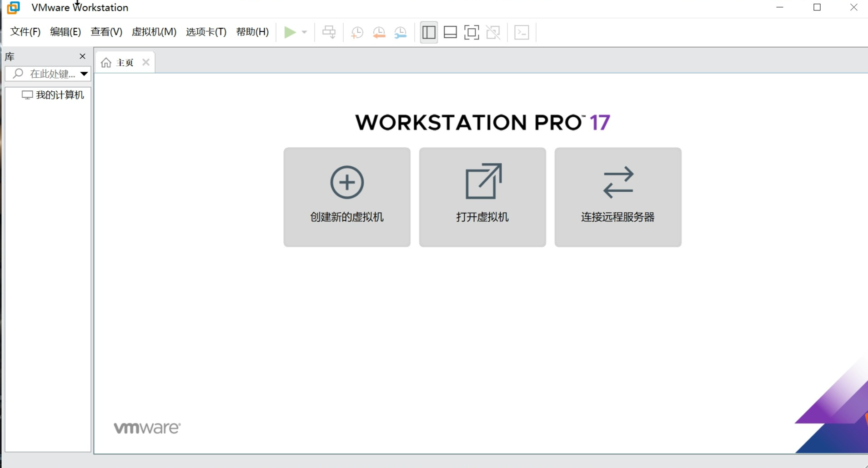Toggle the thumbnail bar view button
Viewport: 868px width, 468px height.
(x=450, y=32)
